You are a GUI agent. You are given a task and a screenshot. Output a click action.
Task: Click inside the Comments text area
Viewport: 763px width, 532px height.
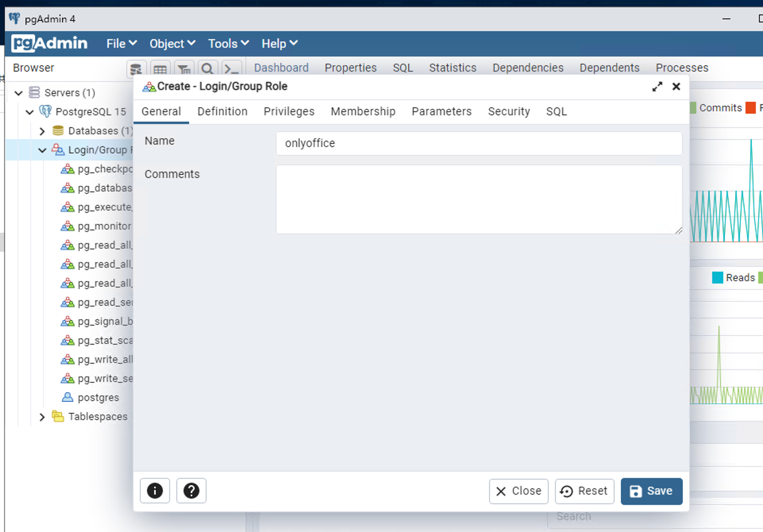point(479,199)
